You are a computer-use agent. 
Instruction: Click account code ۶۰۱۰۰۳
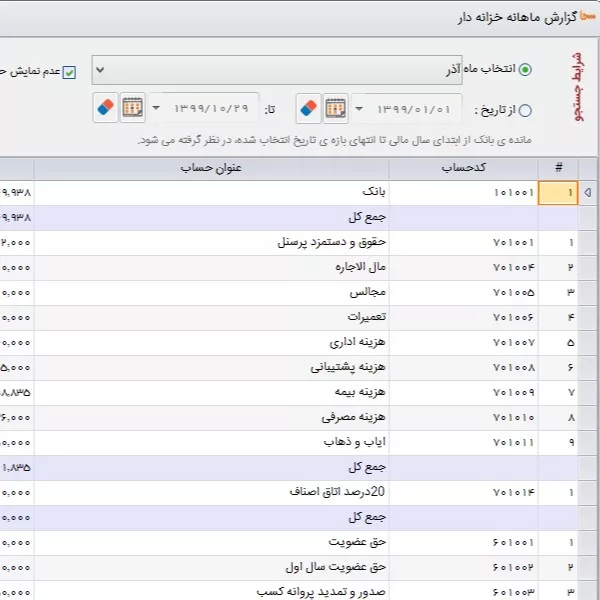coord(514,592)
